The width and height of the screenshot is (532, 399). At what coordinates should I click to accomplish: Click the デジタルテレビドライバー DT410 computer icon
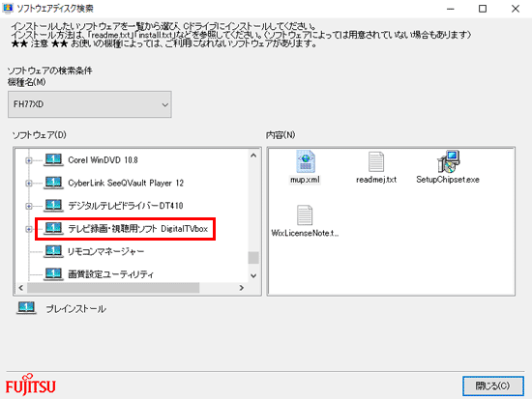(x=53, y=206)
